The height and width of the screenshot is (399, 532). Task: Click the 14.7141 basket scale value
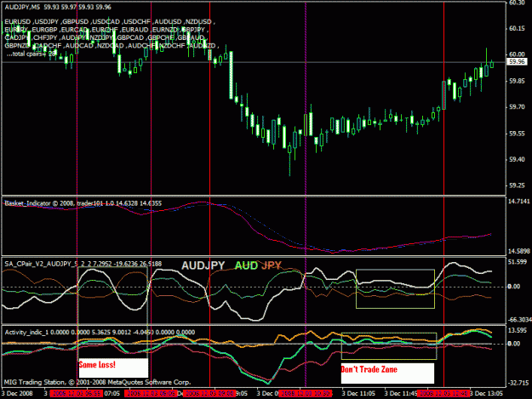[x=518, y=202]
